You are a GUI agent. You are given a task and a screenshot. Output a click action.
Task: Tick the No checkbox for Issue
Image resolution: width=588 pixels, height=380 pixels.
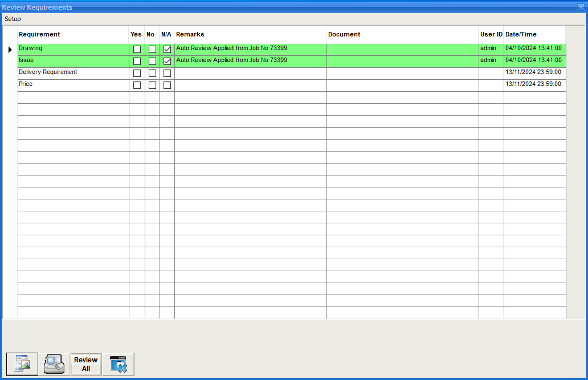152,62
